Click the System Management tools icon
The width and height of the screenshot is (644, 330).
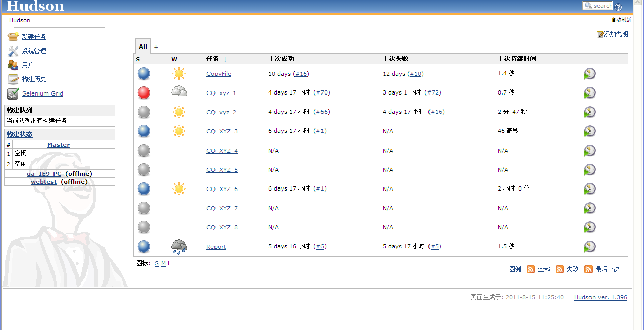[13, 51]
